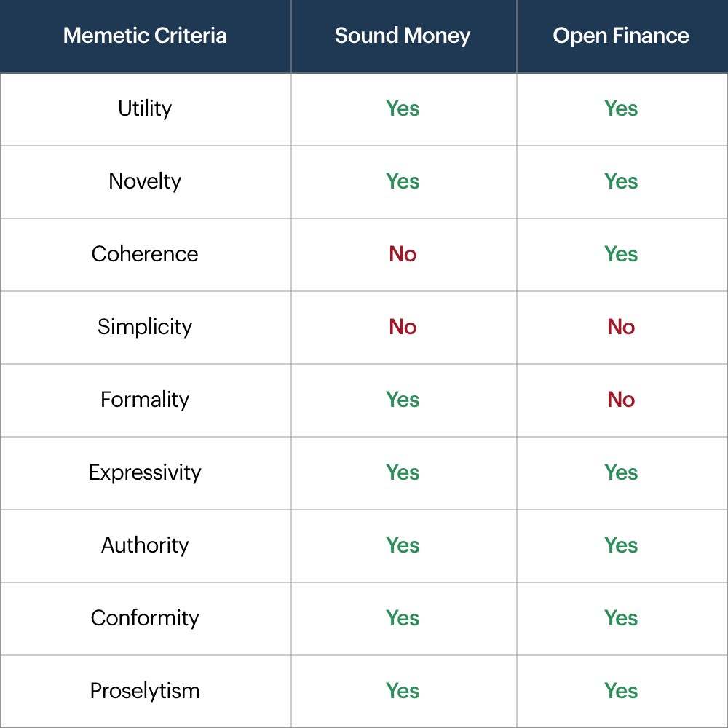This screenshot has height=728, width=728.
Task: Select the Expressivity row label
Action: (x=145, y=472)
